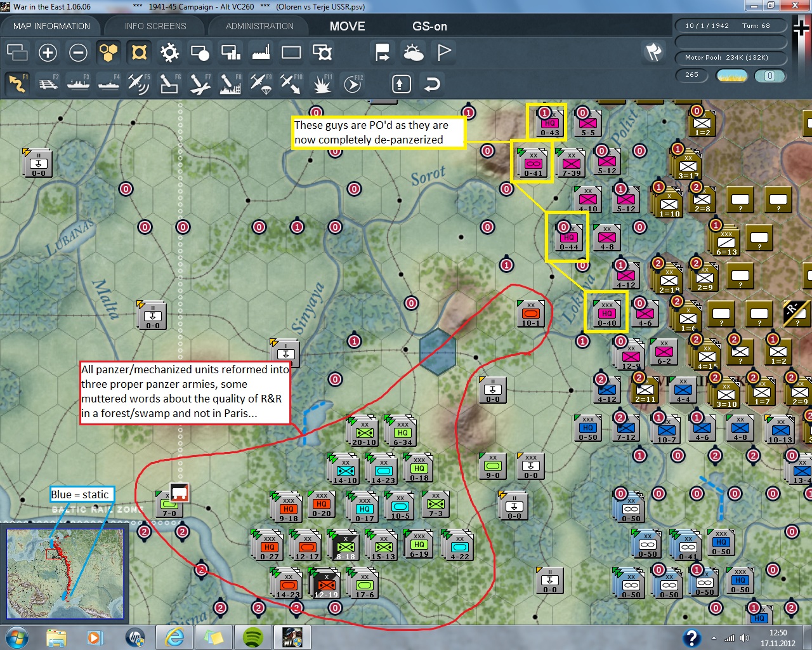Select the black unit labeled 12-19

[x=325, y=585]
